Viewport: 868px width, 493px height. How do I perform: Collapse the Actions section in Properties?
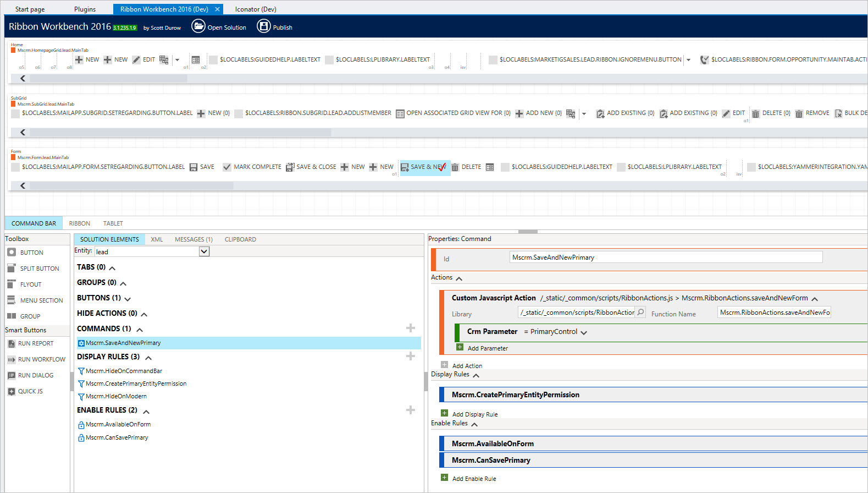[x=459, y=278]
